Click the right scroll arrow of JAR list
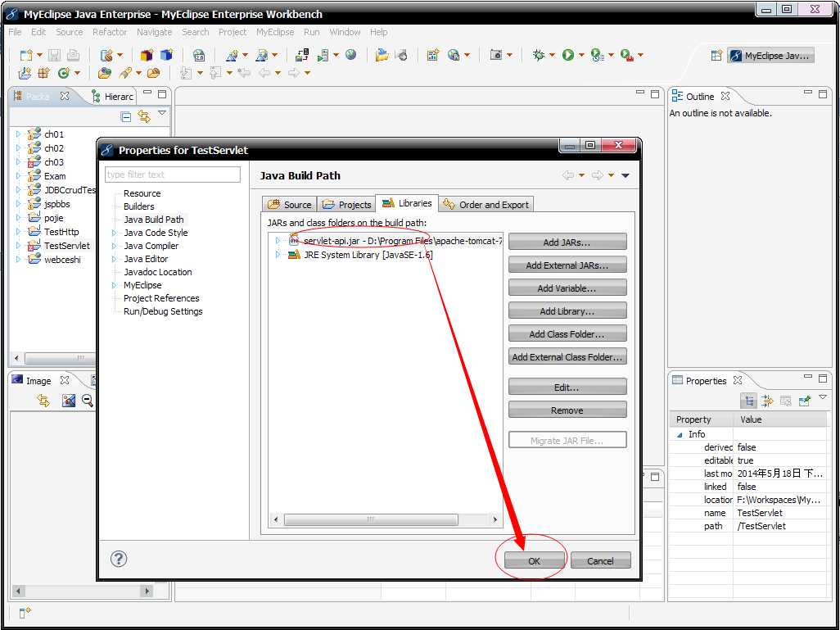The height and width of the screenshot is (630, 840). click(495, 519)
